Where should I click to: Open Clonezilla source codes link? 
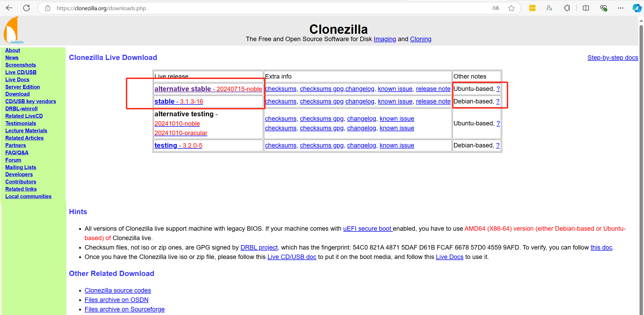118,290
